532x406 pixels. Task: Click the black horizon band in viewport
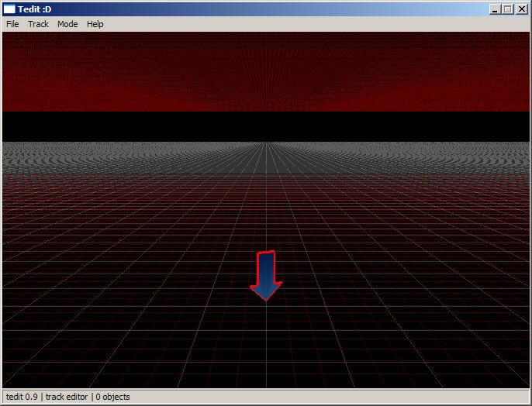[x=266, y=126]
